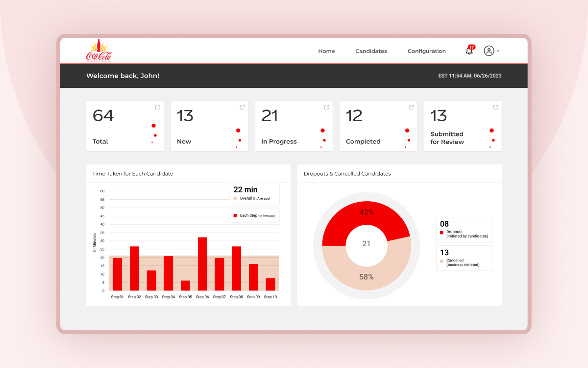The height and width of the screenshot is (368, 588).
Task: Open external link icon on Submitted for Review card
Action: [496, 107]
